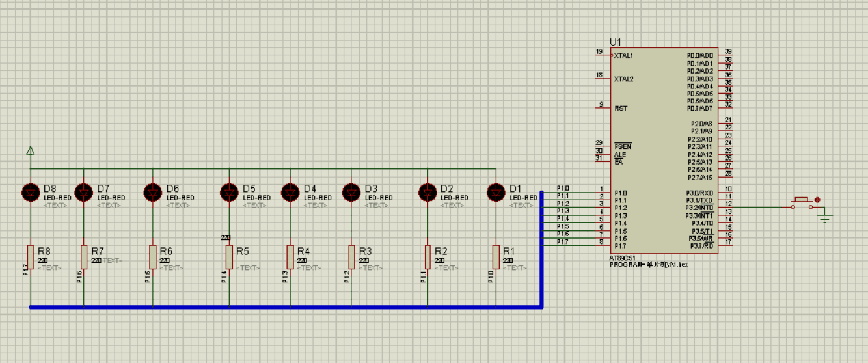This screenshot has width=868, height=363.
Task: Click the P3.7/RD pin label
Action: coord(701,246)
